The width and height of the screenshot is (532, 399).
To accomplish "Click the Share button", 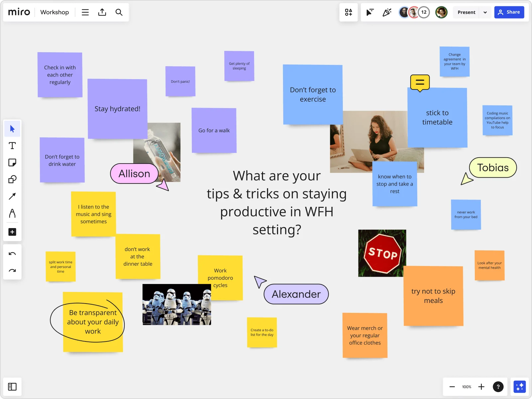I will (509, 12).
